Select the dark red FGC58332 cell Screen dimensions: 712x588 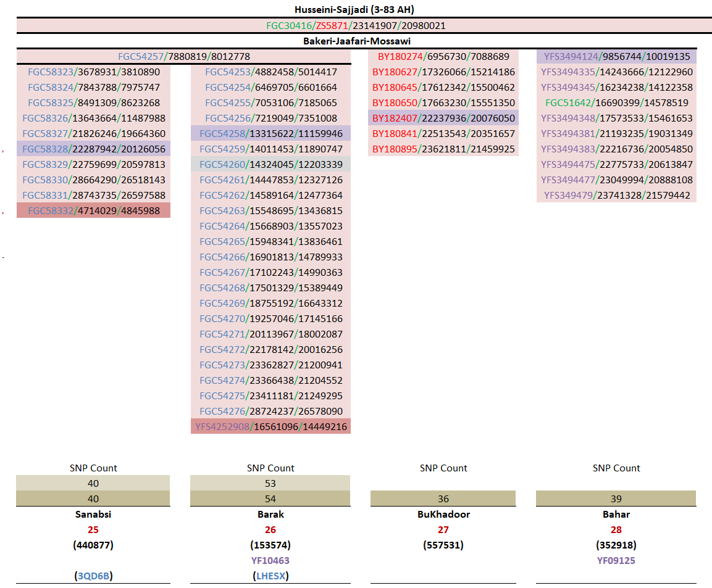[x=93, y=211]
